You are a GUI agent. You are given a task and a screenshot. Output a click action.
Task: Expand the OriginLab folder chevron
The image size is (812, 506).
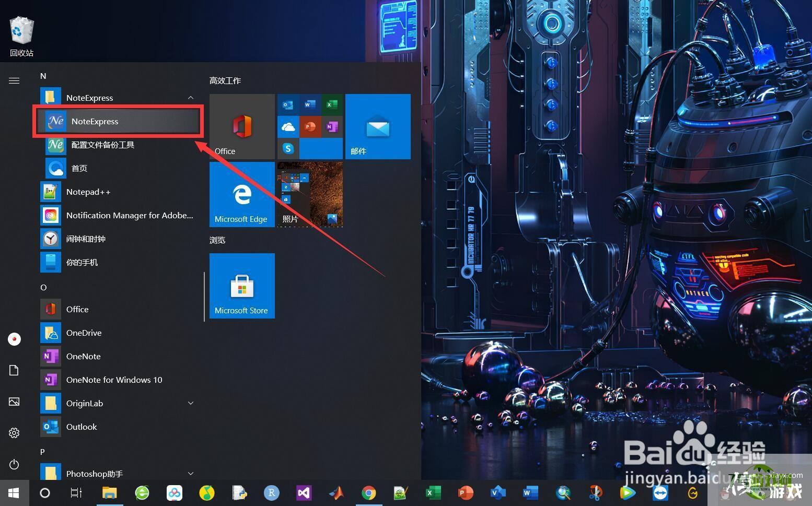tap(191, 403)
